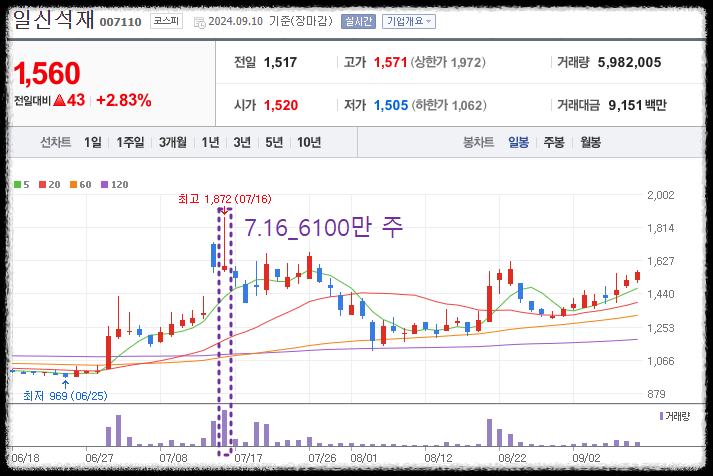Click the 봉차트 label
The height and width of the screenshot is (476, 713).
(x=478, y=142)
